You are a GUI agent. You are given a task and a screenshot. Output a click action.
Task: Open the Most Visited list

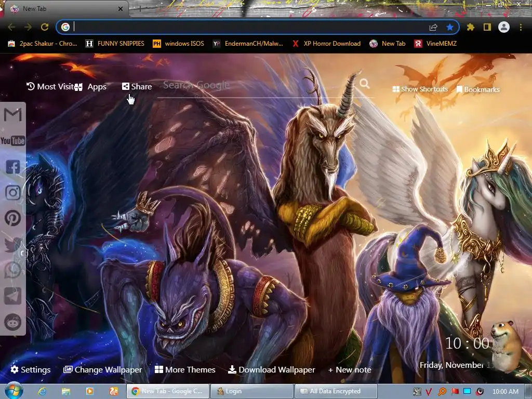(50, 87)
